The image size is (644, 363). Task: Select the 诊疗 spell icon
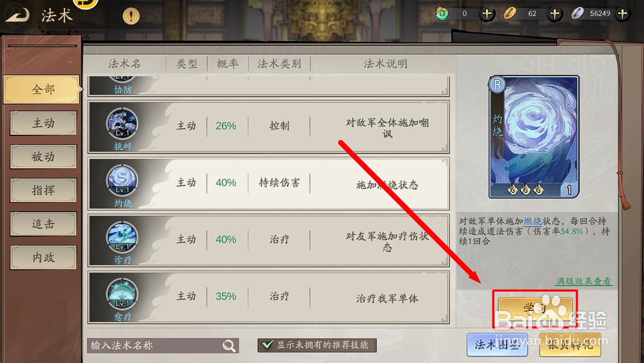(x=123, y=238)
